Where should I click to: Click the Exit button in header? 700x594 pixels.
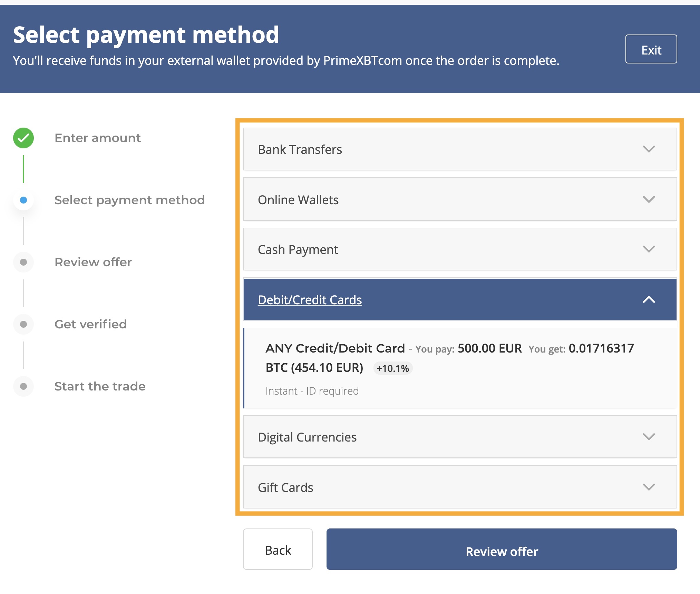pos(651,49)
